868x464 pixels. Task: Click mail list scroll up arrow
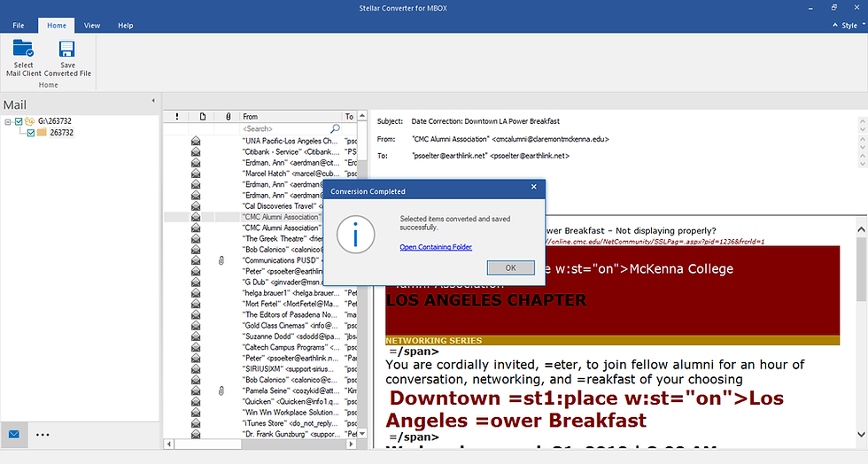click(x=362, y=116)
